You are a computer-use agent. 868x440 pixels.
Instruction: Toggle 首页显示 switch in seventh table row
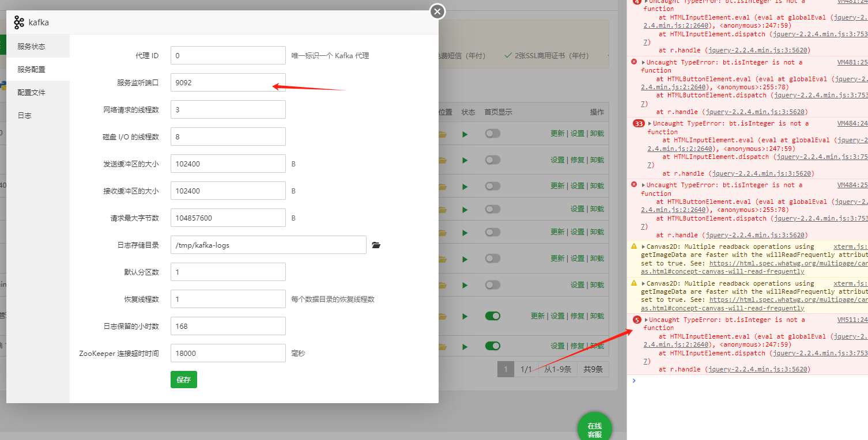(492, 285)
